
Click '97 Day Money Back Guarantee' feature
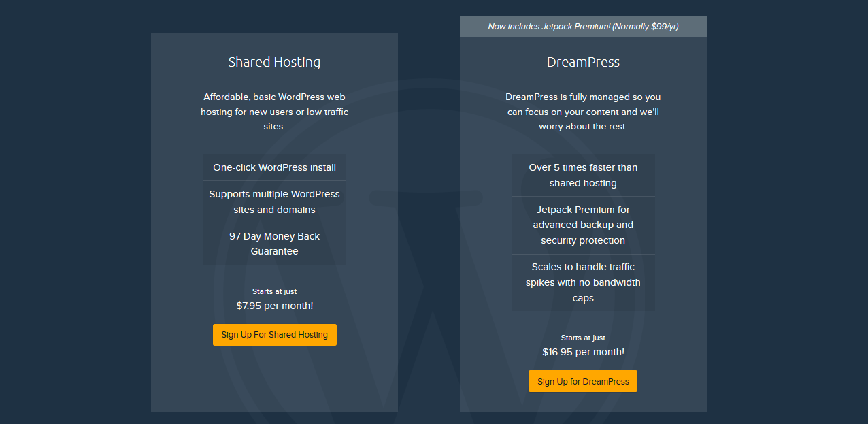point(274,244)
